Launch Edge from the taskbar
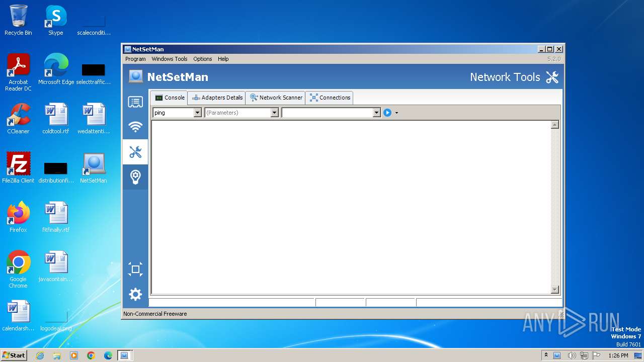 point(108,355)
